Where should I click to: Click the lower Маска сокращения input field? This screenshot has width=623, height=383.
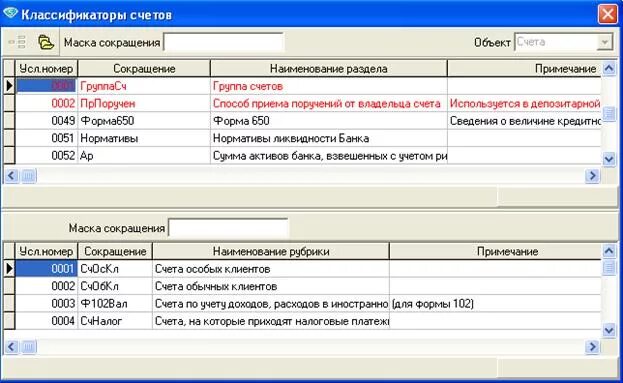tap(228, 228)
